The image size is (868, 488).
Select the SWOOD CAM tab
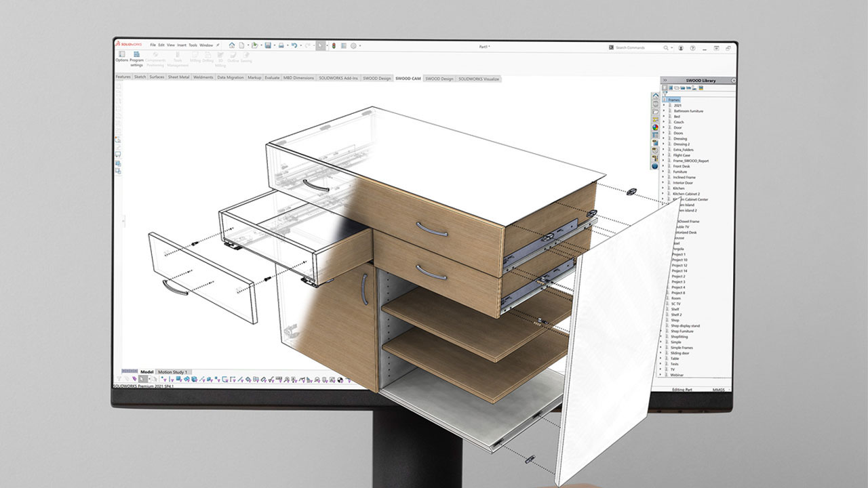click(408, 79)
